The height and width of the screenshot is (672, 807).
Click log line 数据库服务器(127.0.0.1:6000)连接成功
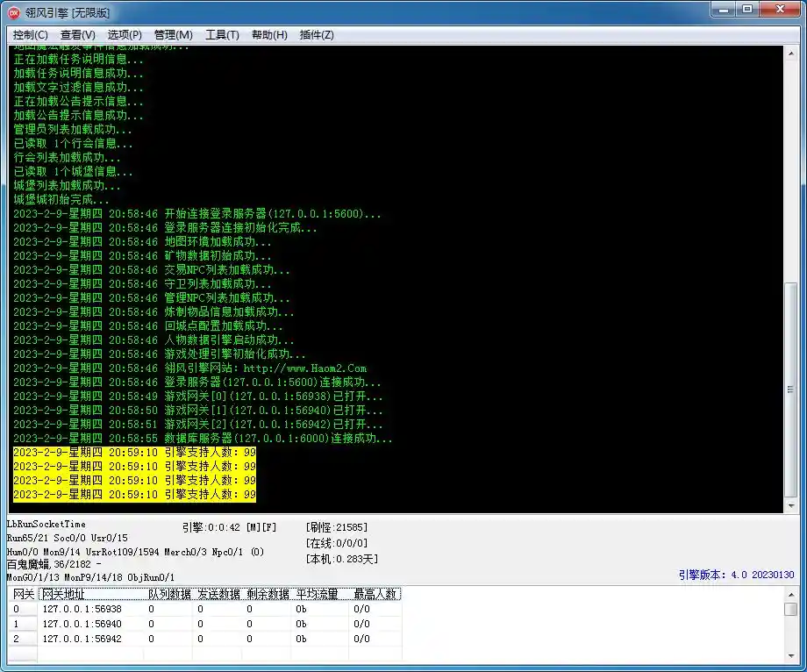point(203,439)
